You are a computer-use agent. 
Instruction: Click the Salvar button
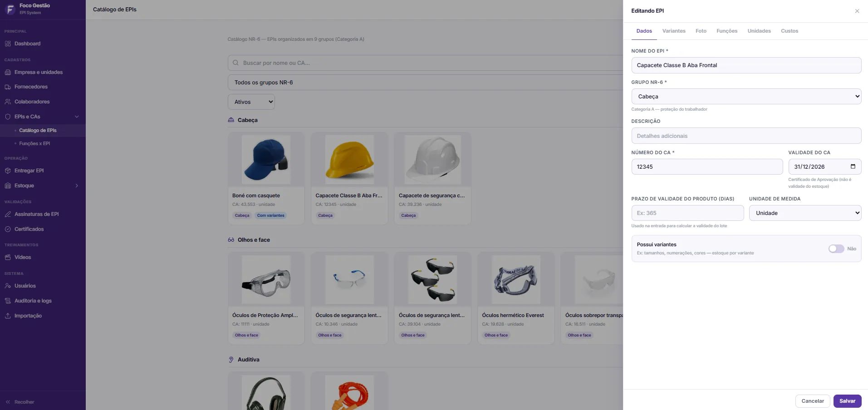click(x=847, y=401)
